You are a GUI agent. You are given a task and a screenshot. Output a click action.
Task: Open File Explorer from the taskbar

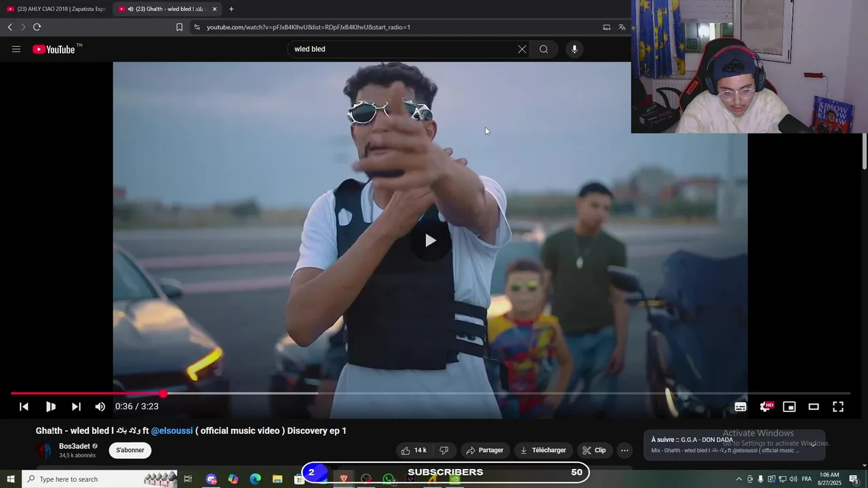coord(277,479)
